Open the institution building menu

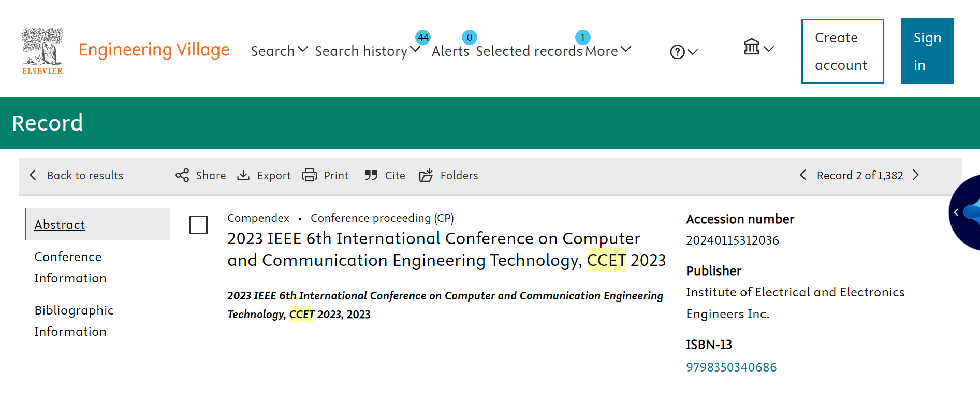[x=758, y=48]
